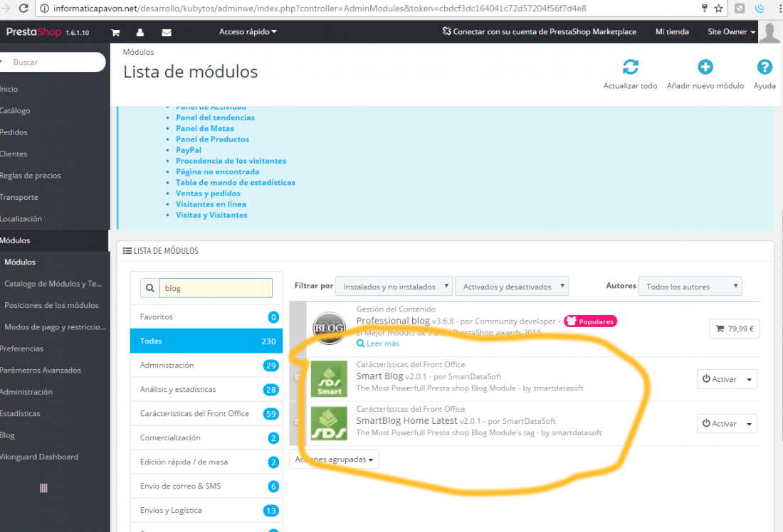Click Conectar con su cuenta de PrestaShop Marketplace
Screen dimensions: 783x532
pos(540,31)
